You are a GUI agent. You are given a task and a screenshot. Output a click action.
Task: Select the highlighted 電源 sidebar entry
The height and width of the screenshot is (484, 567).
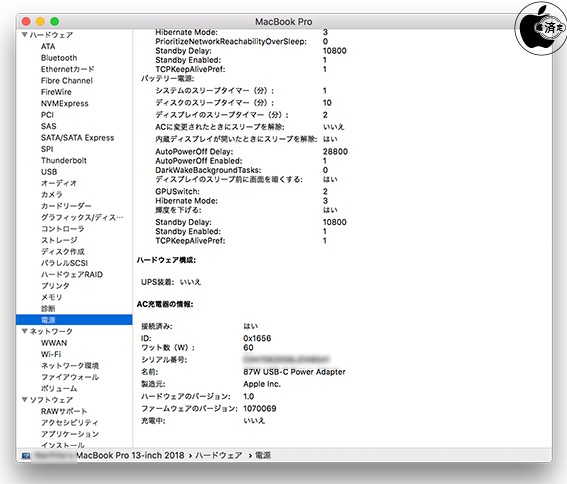coord(74,320)
